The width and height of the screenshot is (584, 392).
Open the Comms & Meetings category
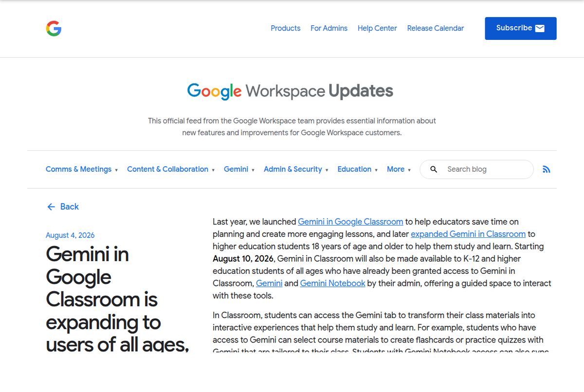(x=78, y=169)
